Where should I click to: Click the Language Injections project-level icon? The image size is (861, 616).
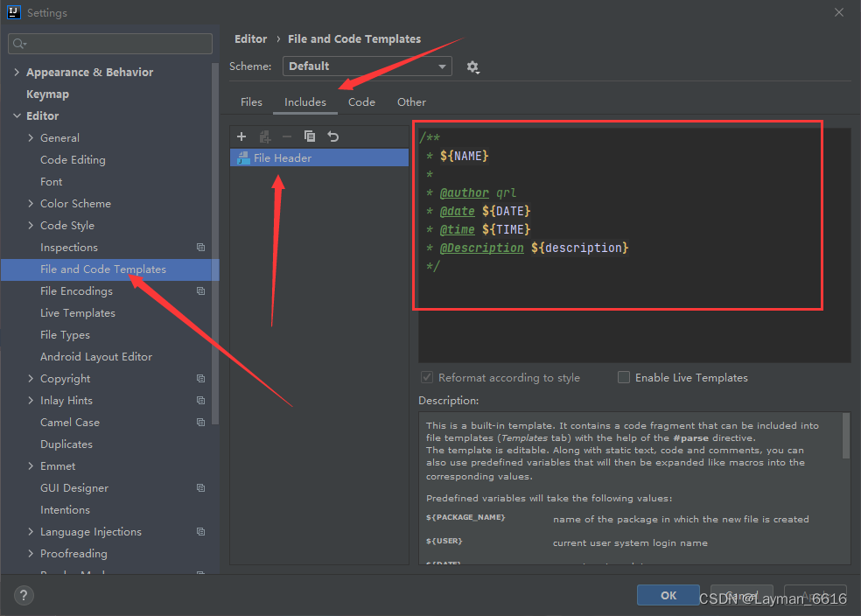click(x=201, y=532)
